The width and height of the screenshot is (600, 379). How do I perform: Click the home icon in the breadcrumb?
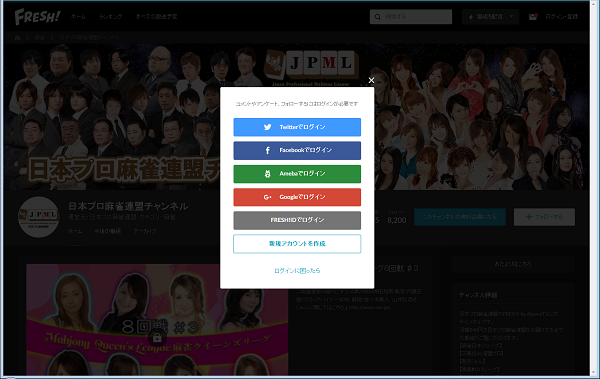[17, 38]
